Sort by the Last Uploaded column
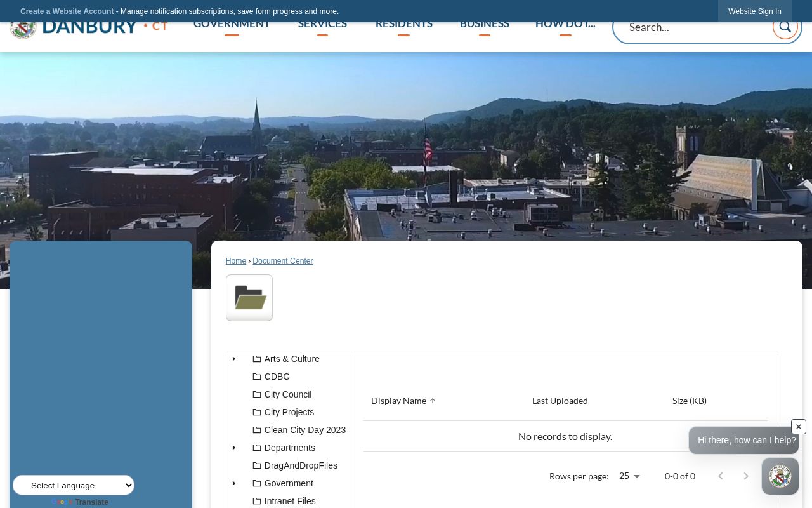 tap(560, 401)
